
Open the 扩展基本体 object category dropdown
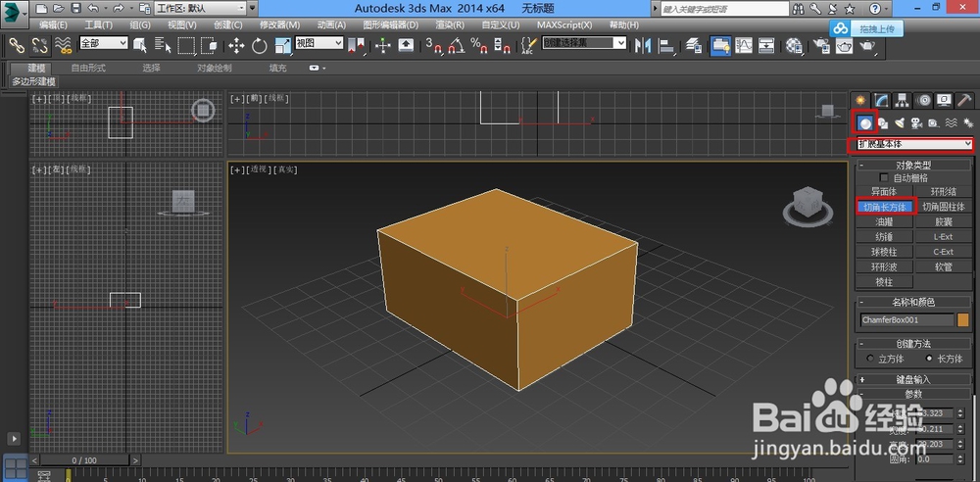[x=915, y=144]
